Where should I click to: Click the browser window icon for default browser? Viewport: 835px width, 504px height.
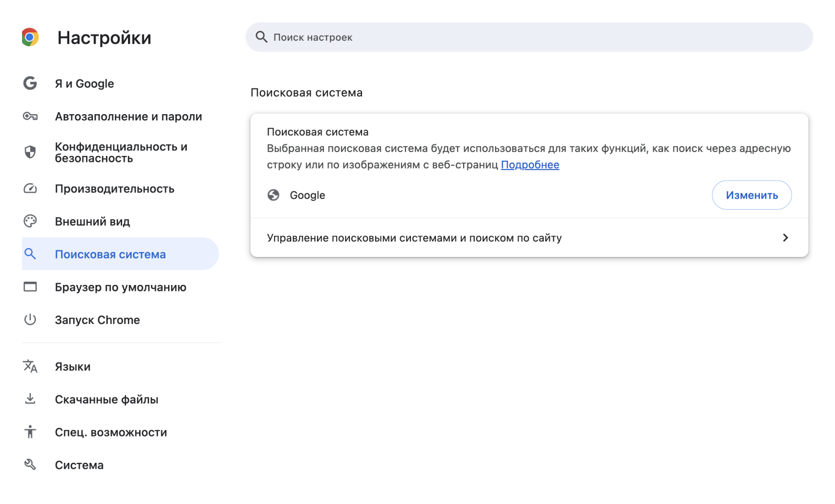click(x=30, y=287)
